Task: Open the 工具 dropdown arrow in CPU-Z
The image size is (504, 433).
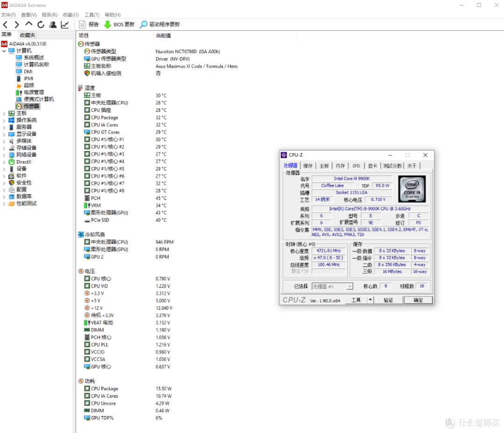Action: [370, 300]
